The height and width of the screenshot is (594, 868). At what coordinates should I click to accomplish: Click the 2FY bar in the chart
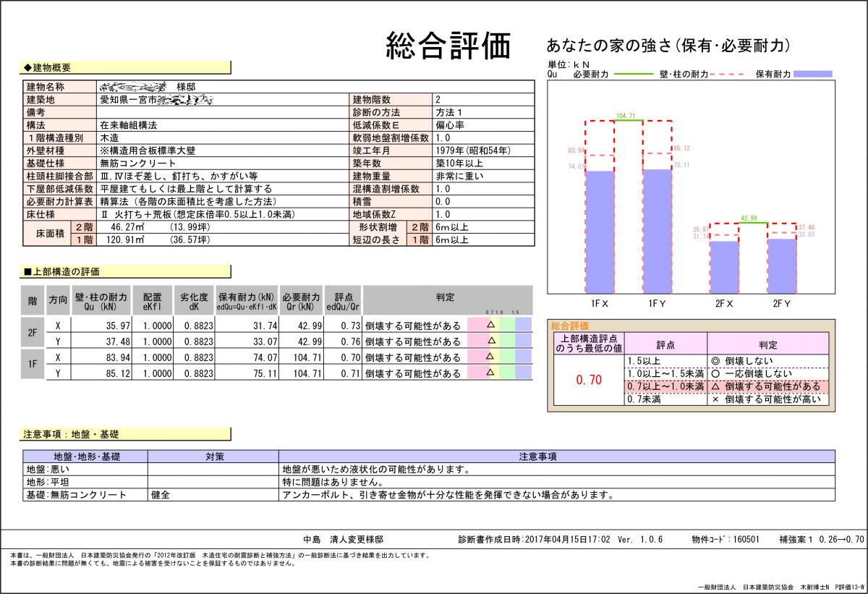coord(781,266)
